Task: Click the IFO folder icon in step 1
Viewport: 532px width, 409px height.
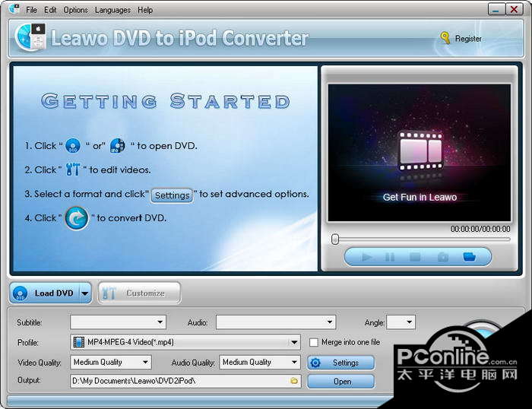Action: (x=117, y=146)
